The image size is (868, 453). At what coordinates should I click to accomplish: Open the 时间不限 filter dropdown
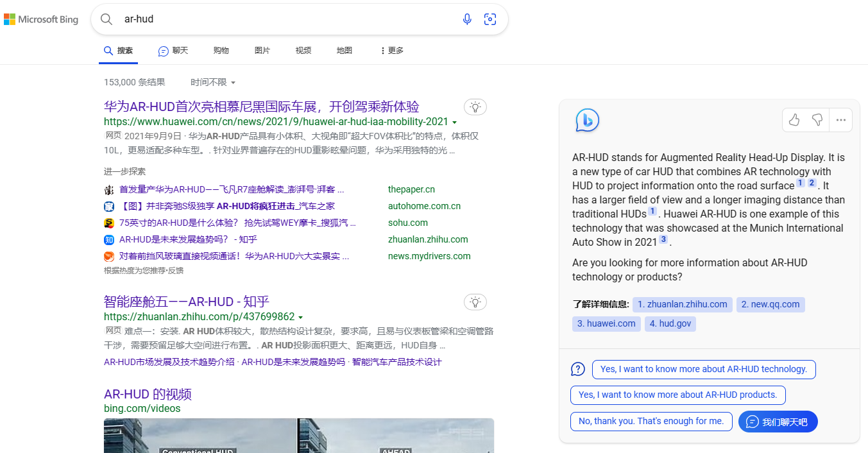[212, 82]
